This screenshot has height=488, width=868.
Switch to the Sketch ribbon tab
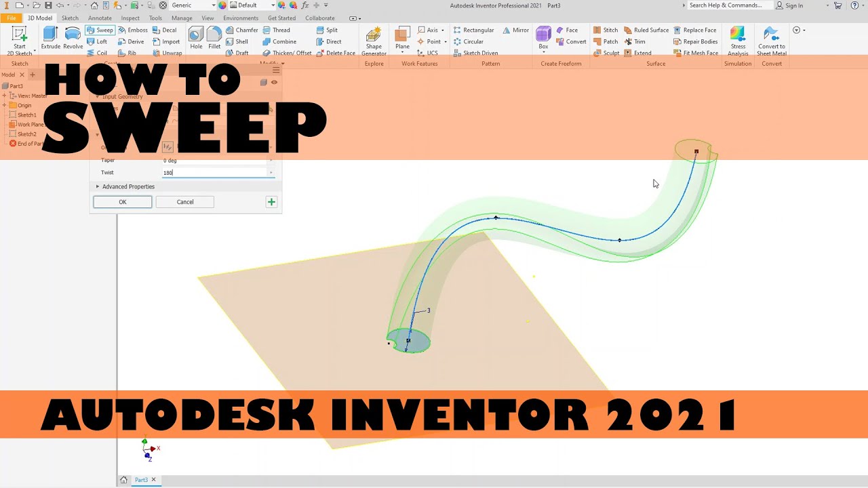click(x=70, y=18)
